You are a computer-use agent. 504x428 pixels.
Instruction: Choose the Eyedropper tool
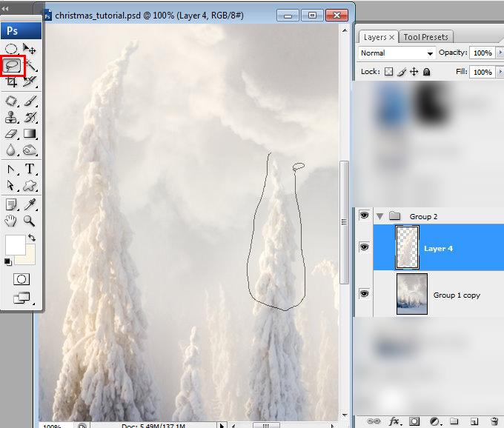point(30,204)
